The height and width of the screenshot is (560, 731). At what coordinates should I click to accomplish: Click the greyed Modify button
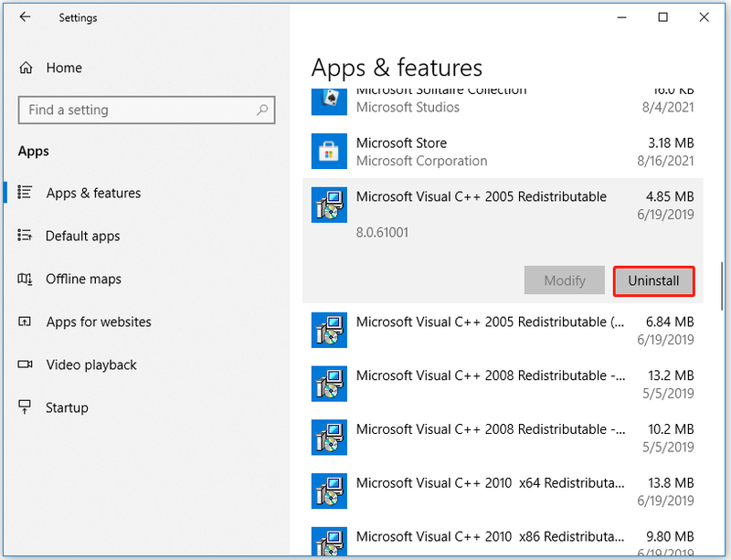click(564, 280)
